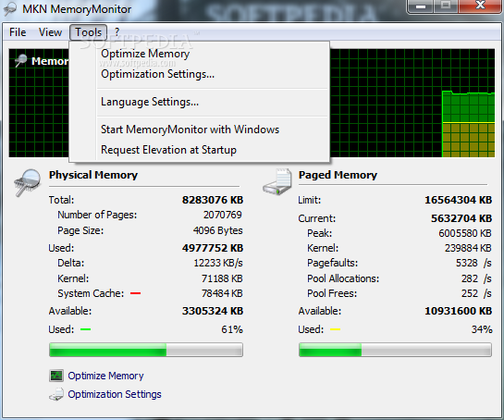504x420 pixels.
Task: Open the View menu
Action: tap(50, 32)
